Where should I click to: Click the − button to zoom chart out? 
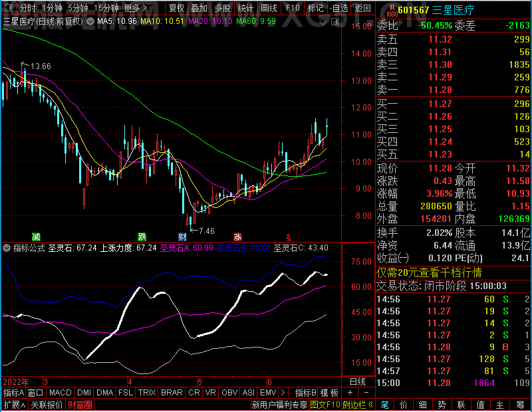pyautogui.click(x=366, y=393)
